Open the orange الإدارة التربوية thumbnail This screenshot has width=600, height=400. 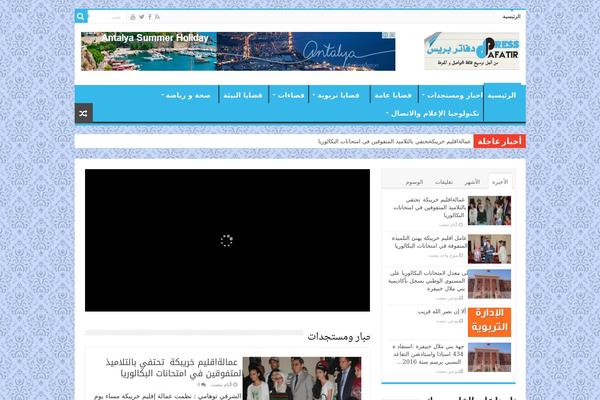coord(489,322)
